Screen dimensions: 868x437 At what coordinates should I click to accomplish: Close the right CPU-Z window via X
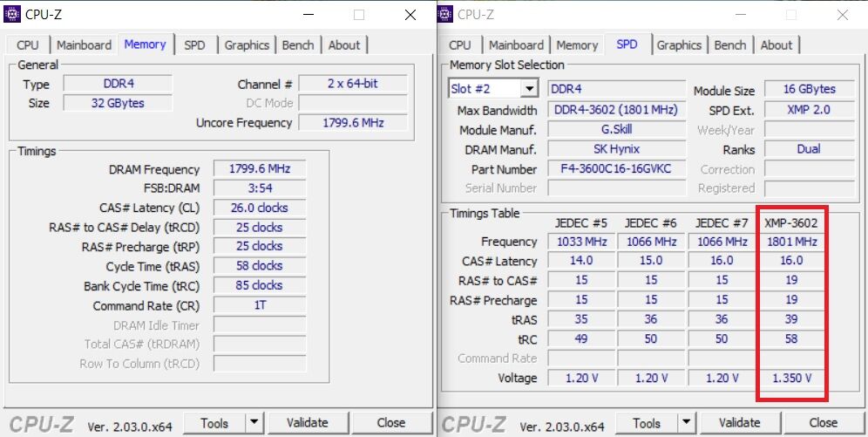click(x=843, y=15)
